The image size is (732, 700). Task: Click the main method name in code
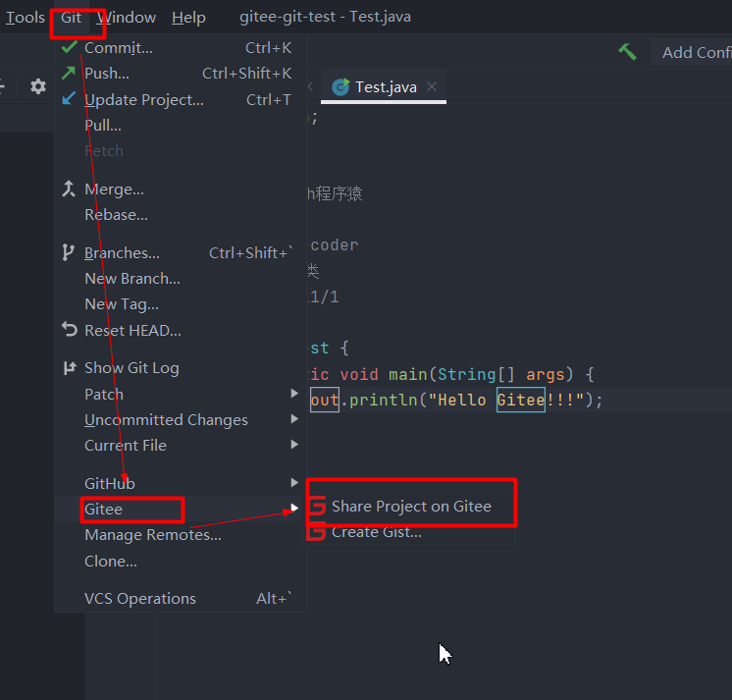pyautogui.click(x=408, y=374)
